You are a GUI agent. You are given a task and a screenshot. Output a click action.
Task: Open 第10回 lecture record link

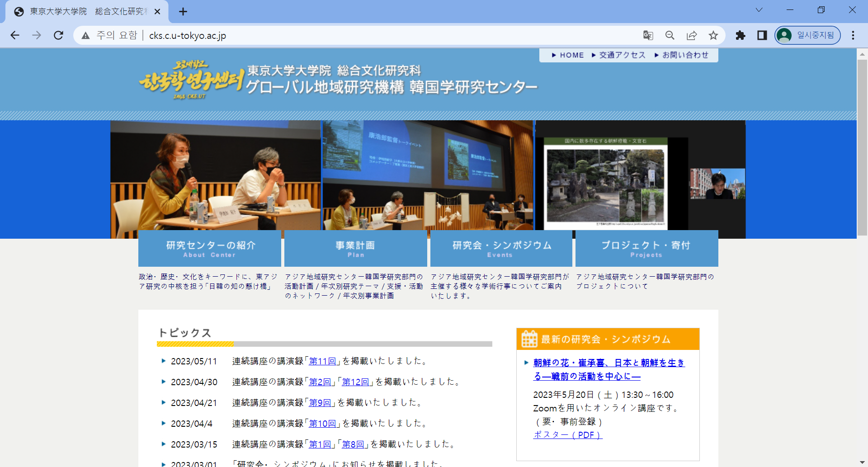click(322, 424)
